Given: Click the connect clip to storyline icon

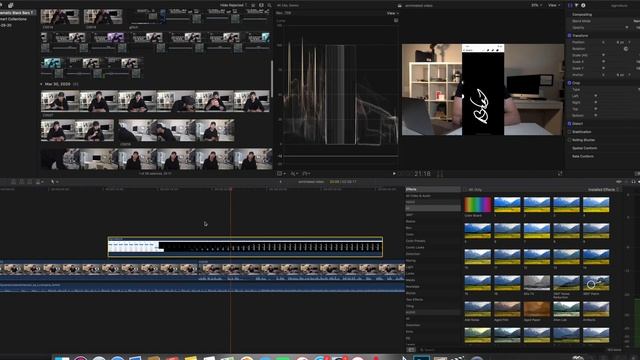Looking at the screenshot, I should [x=13, y=182].
